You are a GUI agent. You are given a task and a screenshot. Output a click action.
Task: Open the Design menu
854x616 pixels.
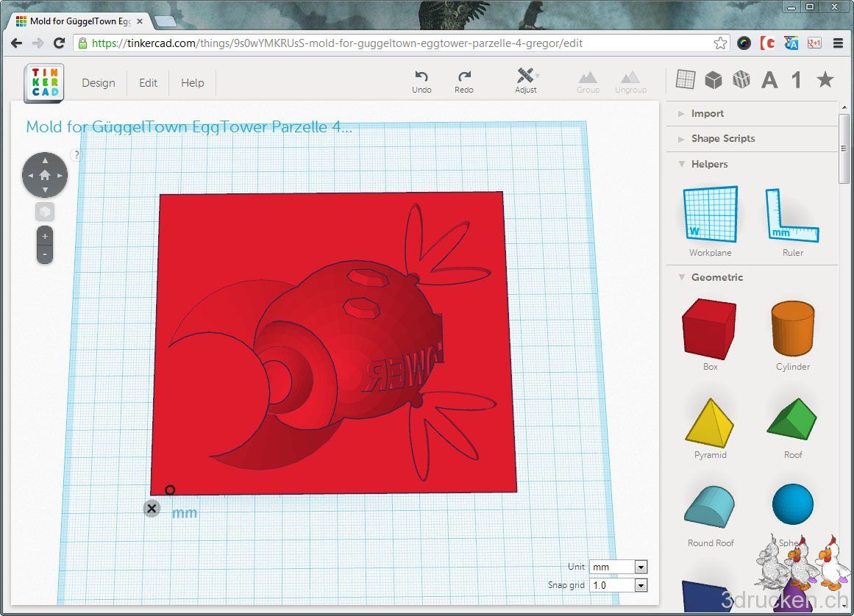99,83
